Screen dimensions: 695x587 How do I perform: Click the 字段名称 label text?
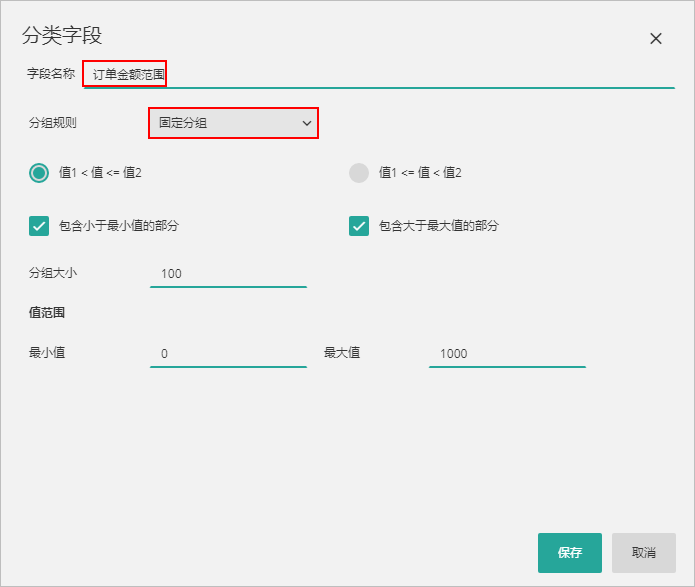51,74
